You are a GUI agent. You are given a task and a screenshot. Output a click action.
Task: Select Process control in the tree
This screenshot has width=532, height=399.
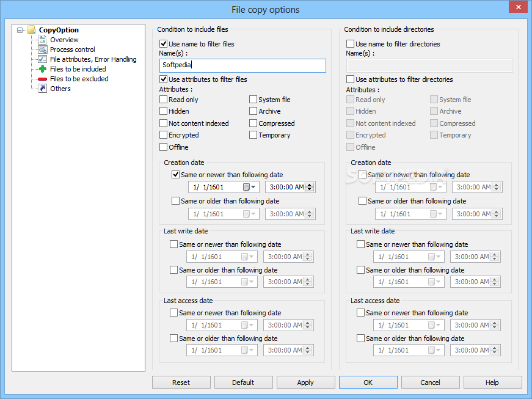72,49
